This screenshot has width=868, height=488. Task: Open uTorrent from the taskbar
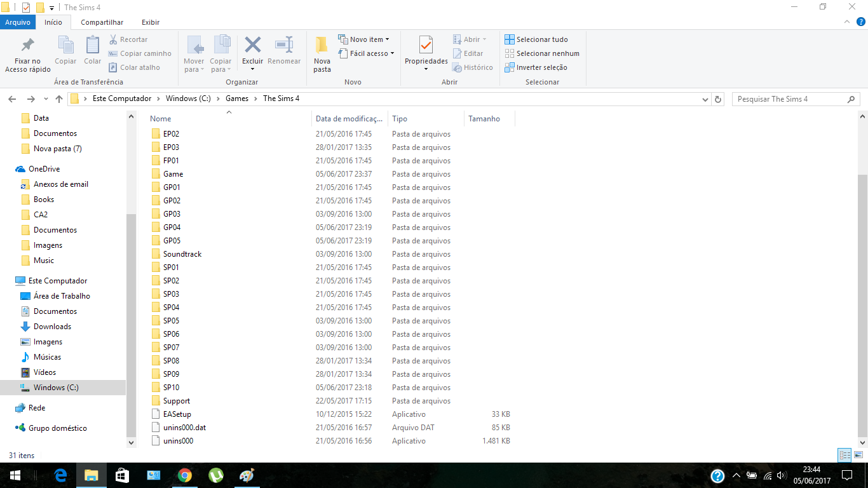point(216,475)
